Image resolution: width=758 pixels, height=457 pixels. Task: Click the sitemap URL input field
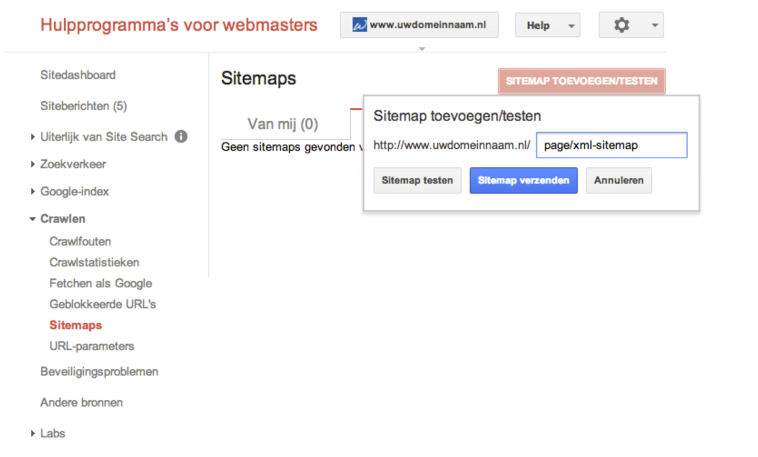(611, 145)
